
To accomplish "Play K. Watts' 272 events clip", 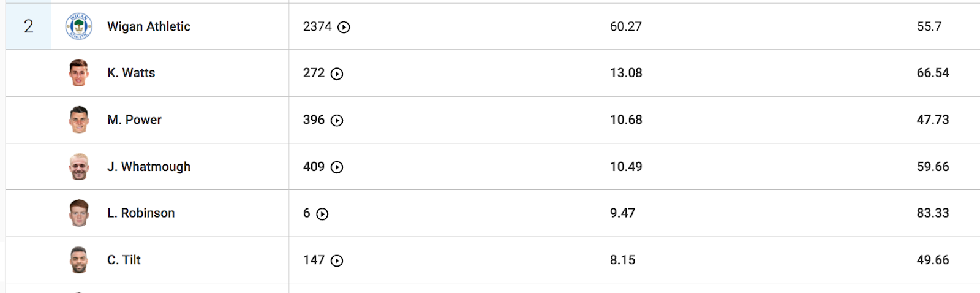I will click(337, 74).
